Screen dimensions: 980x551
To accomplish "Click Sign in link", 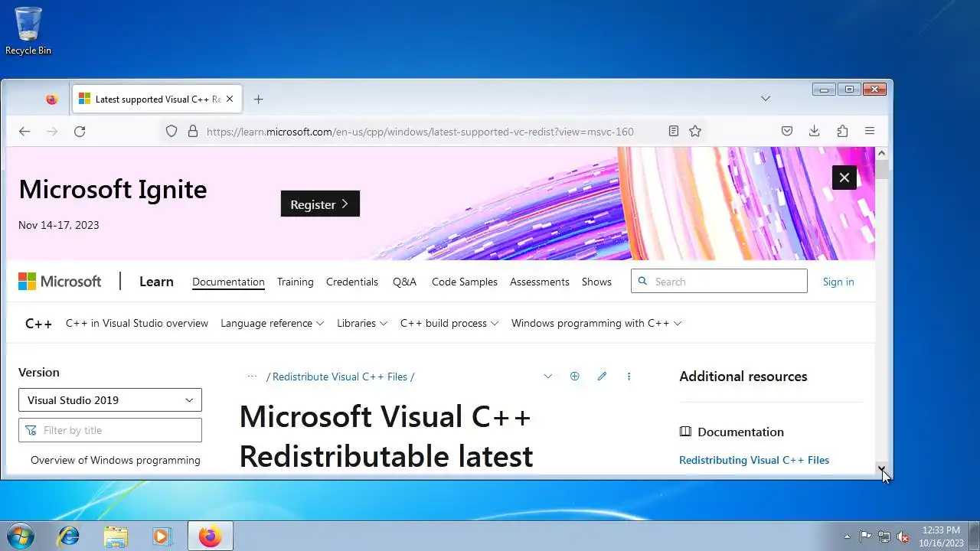I will click(x=838, y=282).
